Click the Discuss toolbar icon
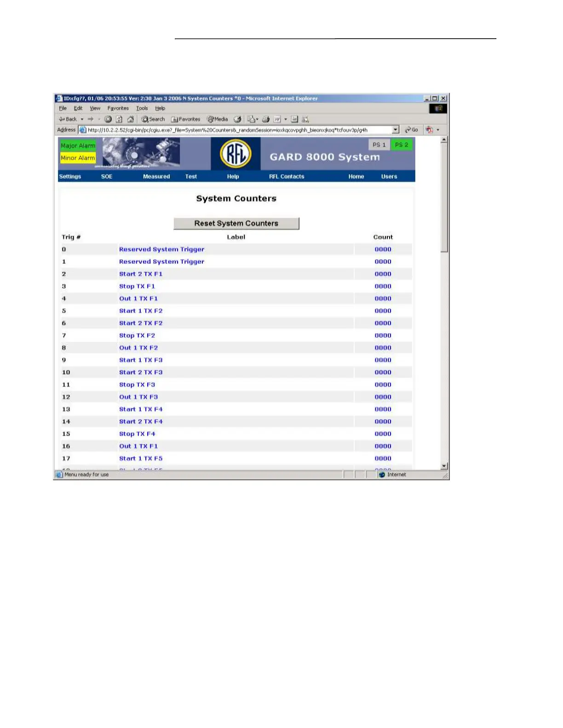 (294, 119)
